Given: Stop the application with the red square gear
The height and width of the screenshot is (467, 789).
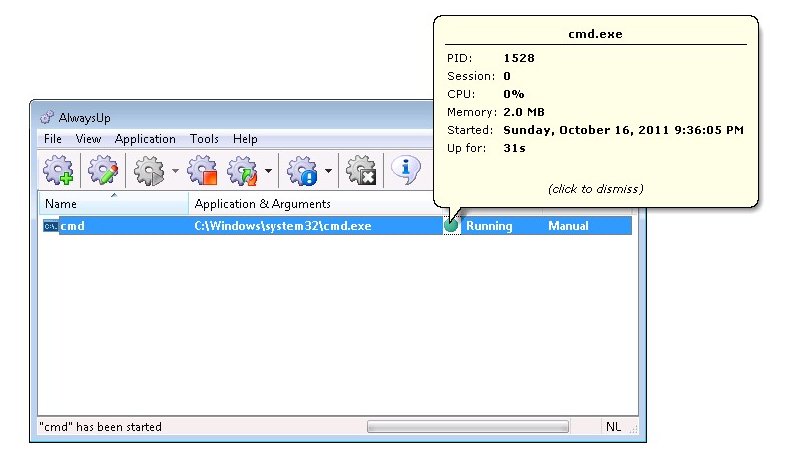Looking at the screenshot, I should (202, 170).
